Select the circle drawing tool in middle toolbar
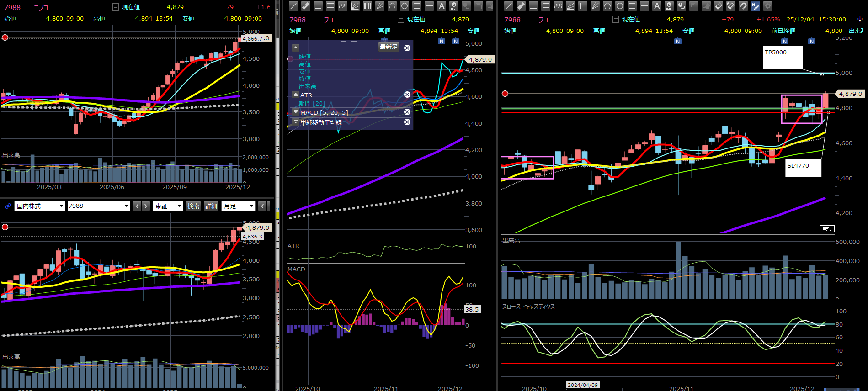This screenshot has width=868, height=391. [x=405, y=6]
